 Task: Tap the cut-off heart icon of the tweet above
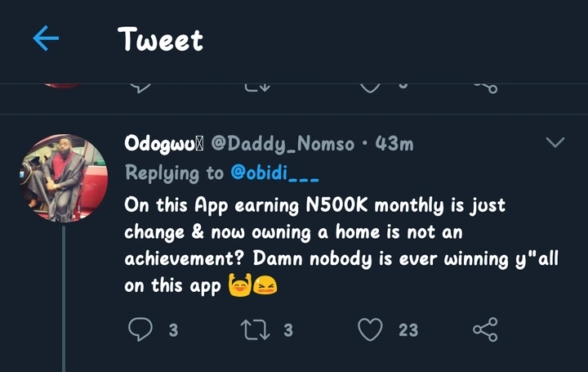tap(370, 87)
